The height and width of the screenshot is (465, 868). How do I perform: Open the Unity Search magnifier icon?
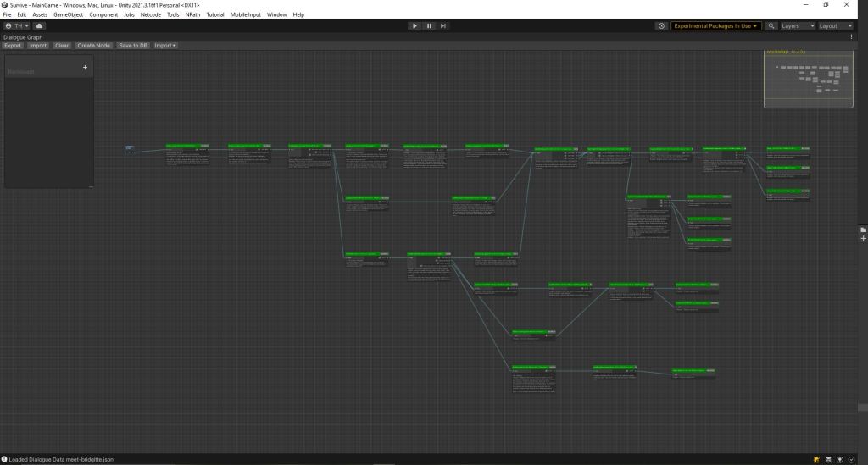[x=771, y=26]
